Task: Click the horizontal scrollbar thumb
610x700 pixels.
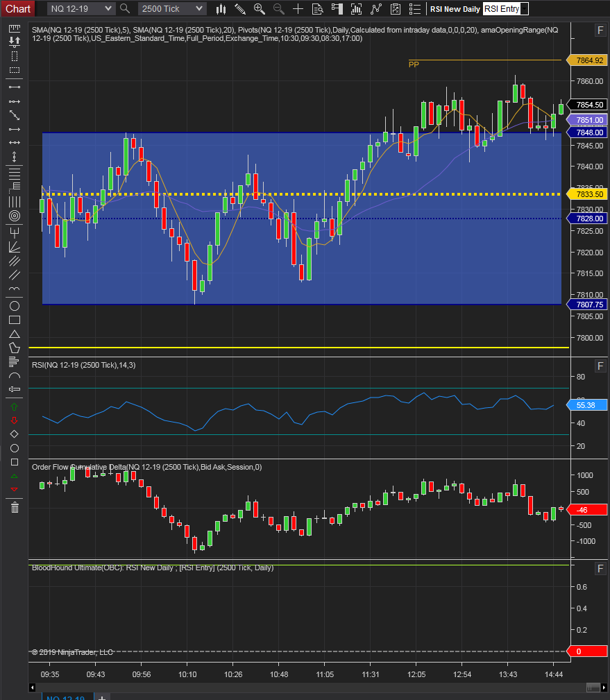Action: (x=593, y=688)
